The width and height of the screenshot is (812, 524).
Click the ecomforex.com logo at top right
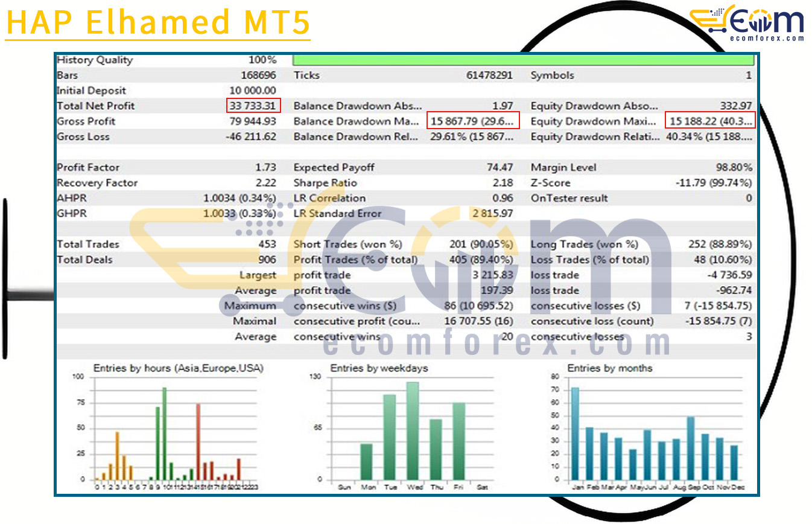(747, 24)
